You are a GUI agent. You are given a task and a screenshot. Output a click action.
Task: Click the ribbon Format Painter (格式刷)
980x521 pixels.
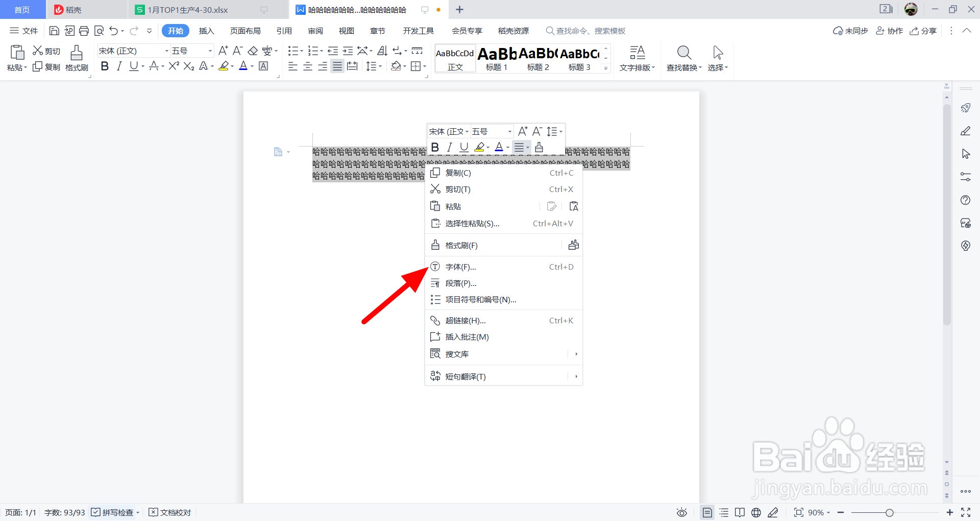(77, 58)
